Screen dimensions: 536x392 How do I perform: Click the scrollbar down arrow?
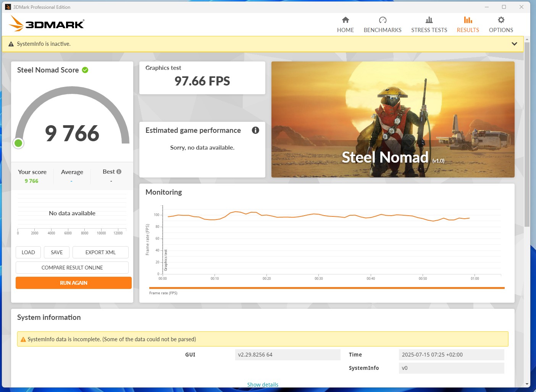pos(527,384)
